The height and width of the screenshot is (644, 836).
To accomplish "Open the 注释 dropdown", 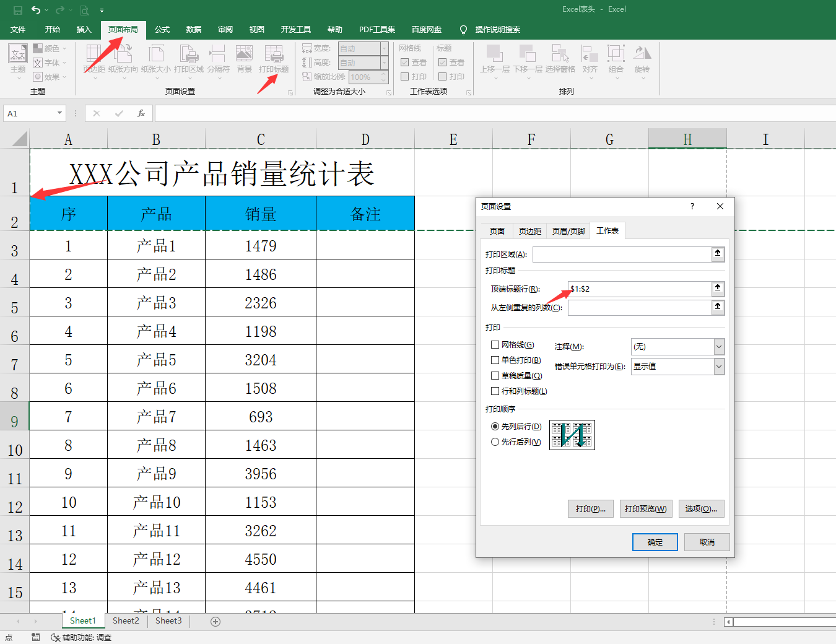I will pyautogui.click(x=719, y=347).
